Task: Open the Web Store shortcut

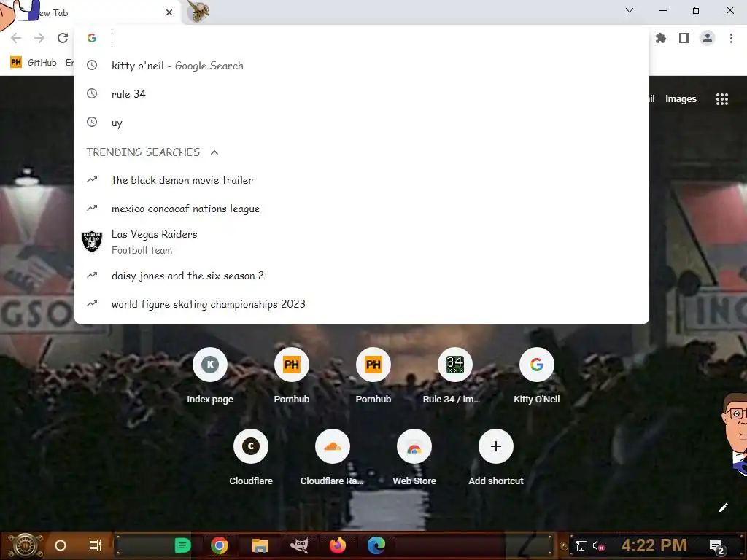Action: [414, 458]
